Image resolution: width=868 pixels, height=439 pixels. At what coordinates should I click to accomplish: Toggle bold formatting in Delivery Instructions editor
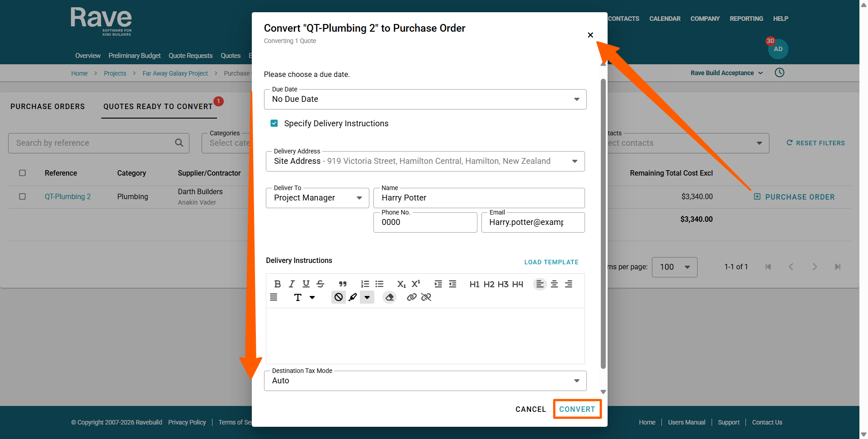pos(278,284)
